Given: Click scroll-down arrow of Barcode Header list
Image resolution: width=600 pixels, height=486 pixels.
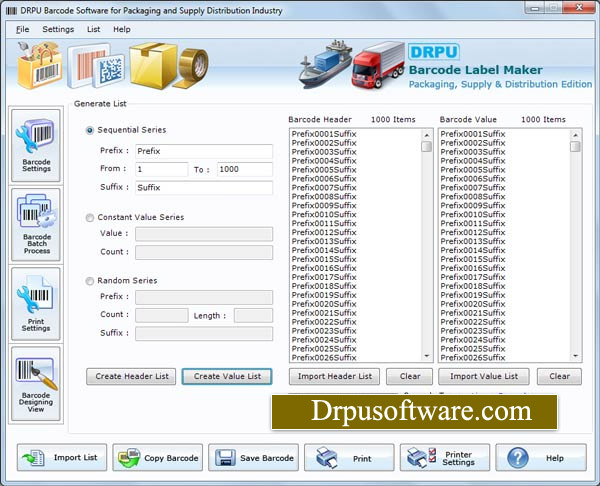Looking at the screenshot, I should tap(427, 356).
